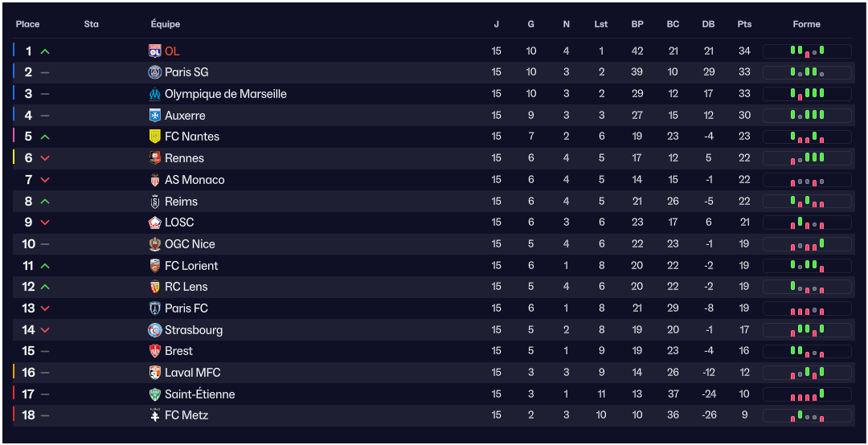Click the Auxerre club badge
The width and height of the screenshot is (868, 445).
[x=155, y=116]
